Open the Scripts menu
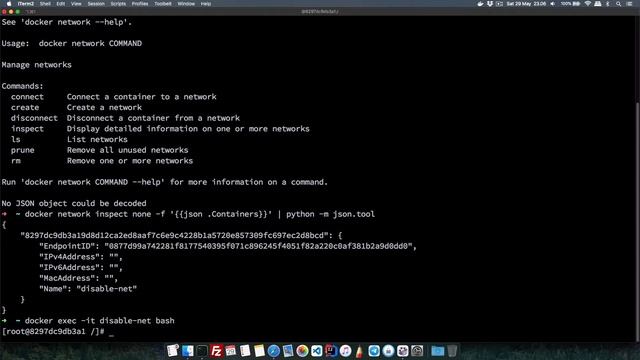 point(118,4)
